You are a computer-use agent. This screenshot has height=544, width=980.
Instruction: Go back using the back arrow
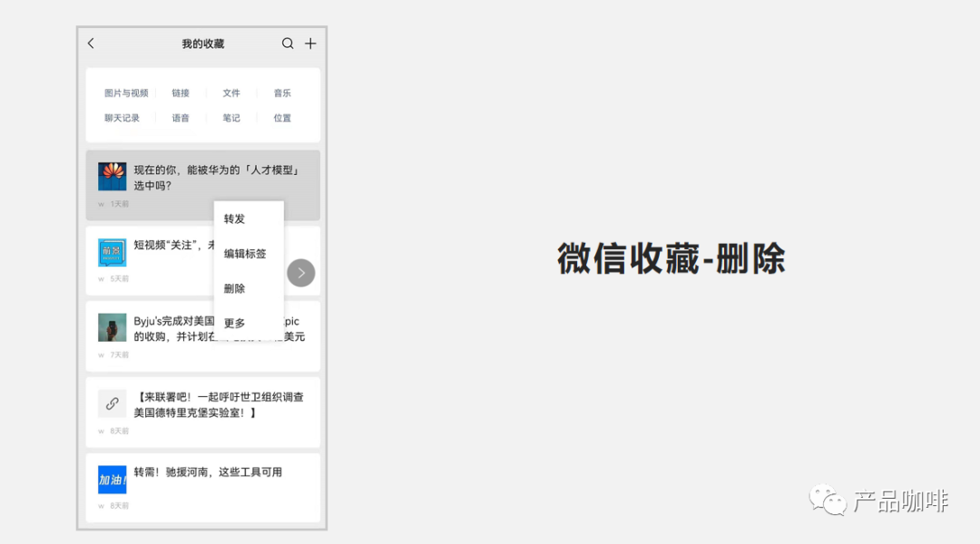(x=92, y=44)
